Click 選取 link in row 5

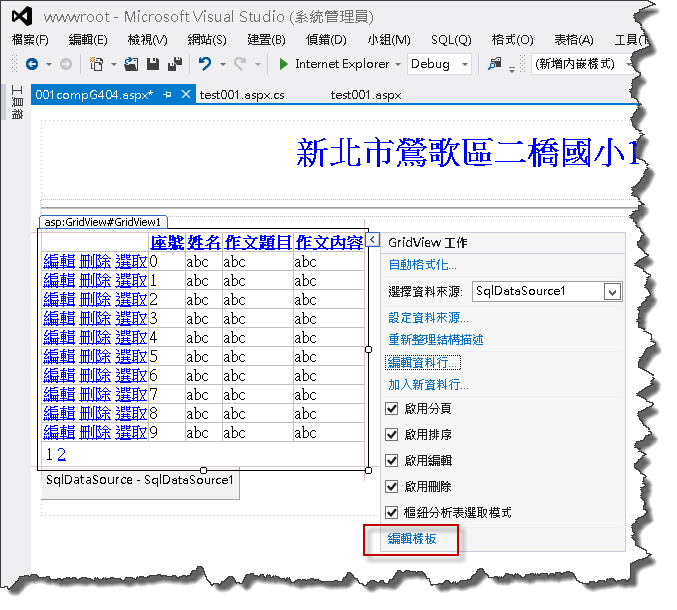131,357
